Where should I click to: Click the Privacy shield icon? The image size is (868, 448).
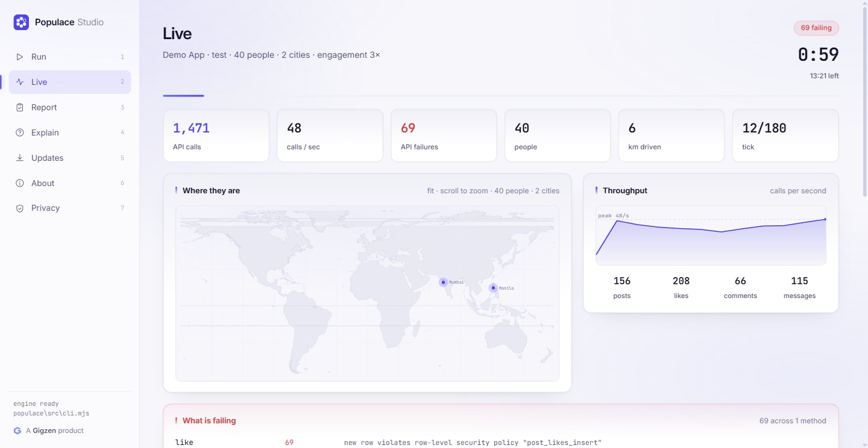tap(20, 208)
